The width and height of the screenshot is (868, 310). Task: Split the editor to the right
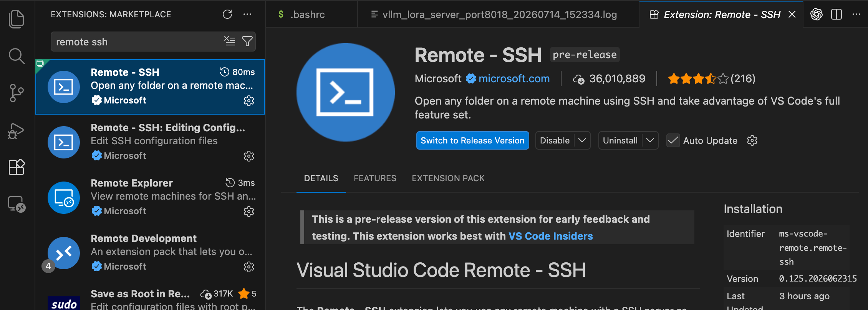(837, 15)
